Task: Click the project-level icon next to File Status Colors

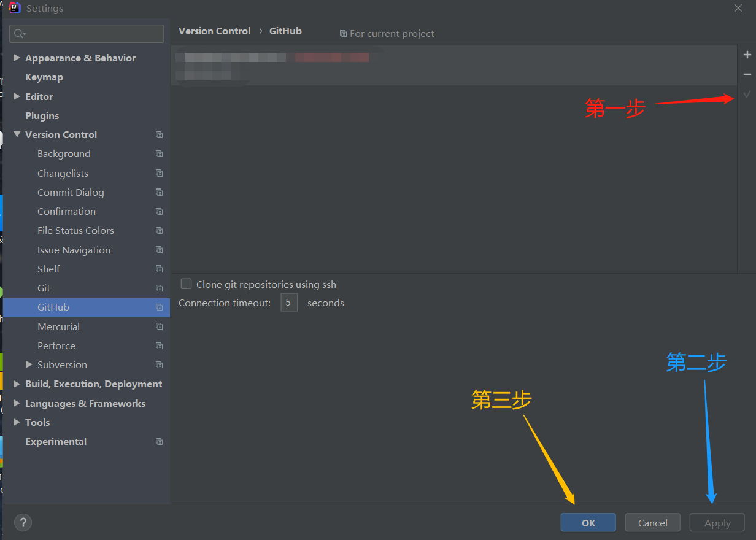Action: 160,231
